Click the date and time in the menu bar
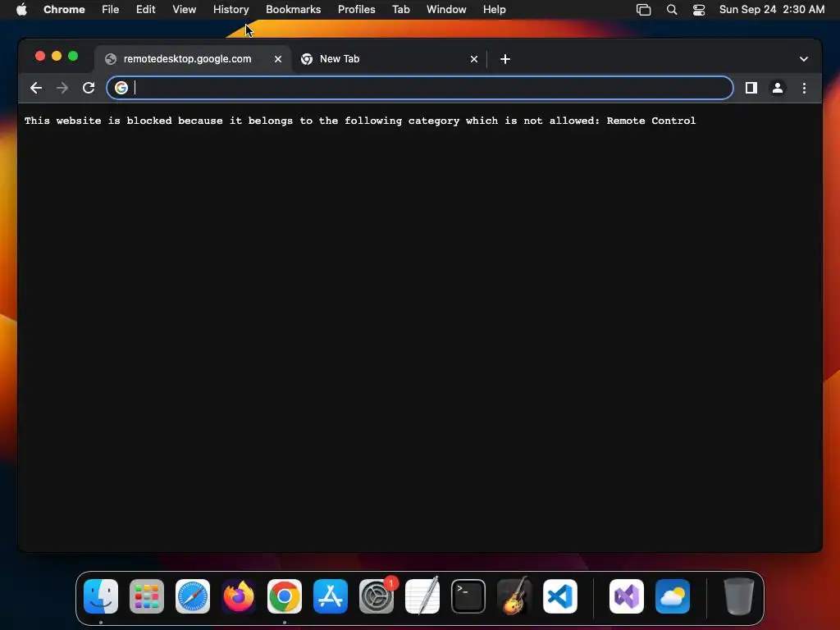Image resolution: width=840 pixels, height=630 pixels. [771, 10]
